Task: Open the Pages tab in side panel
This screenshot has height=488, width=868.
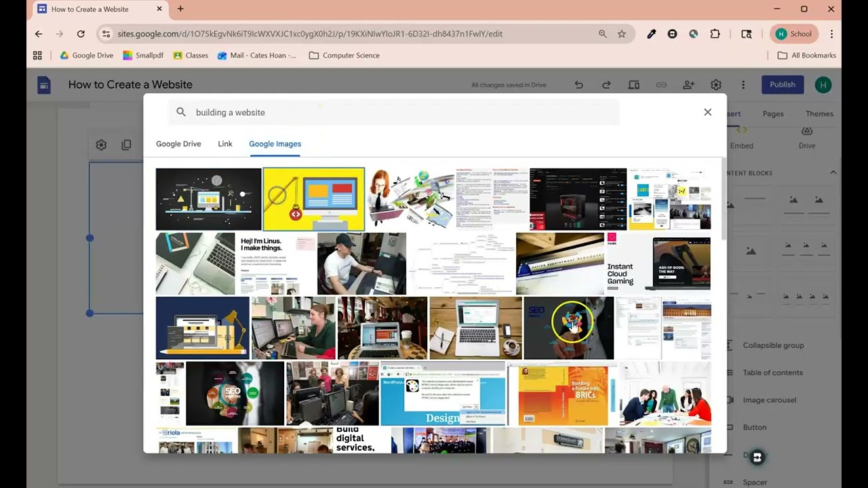Action: (773, 114)
